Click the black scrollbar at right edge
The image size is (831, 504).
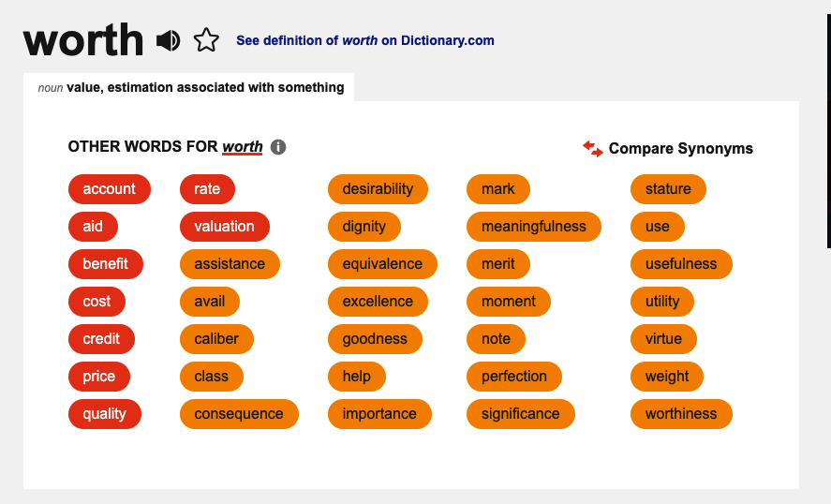point(829,131)
